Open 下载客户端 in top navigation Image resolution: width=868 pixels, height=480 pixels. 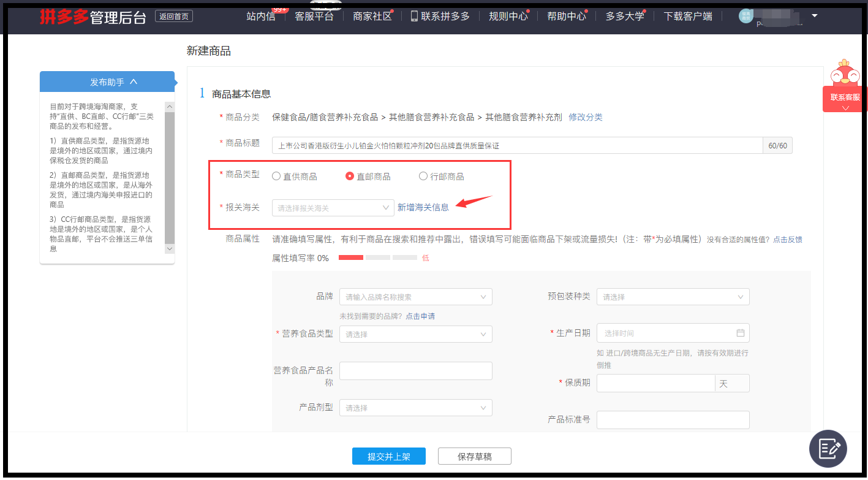688,17
